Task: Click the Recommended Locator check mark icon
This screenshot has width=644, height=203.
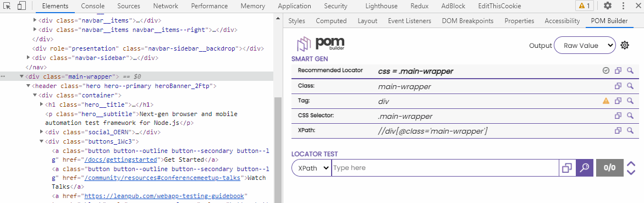Action: point(606,70)
